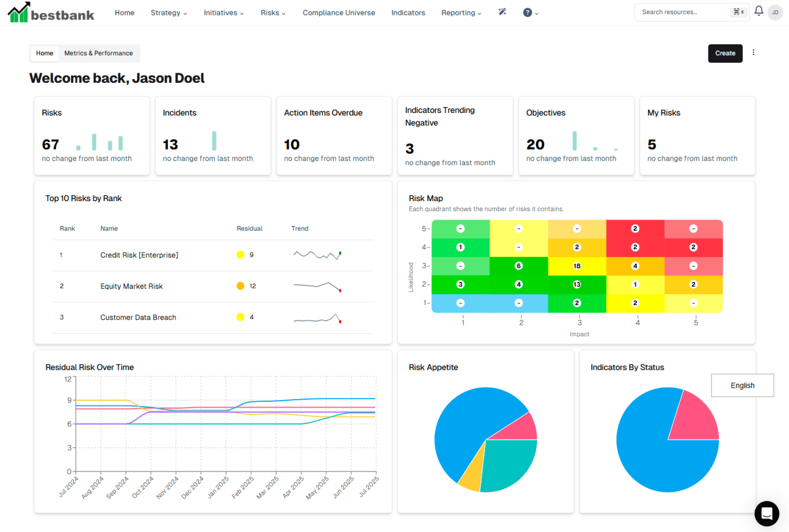Click the Create button
This screenshot has width=789, height=532.
(725, 53)
